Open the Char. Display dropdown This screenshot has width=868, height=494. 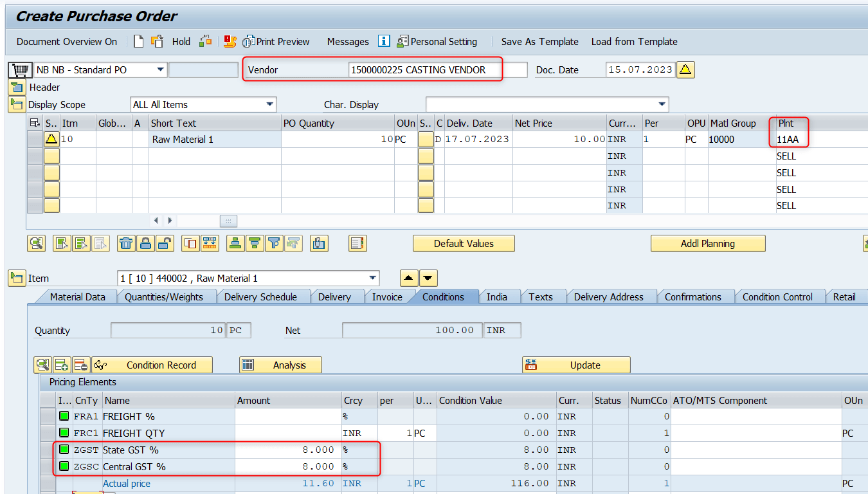point(662,104)
